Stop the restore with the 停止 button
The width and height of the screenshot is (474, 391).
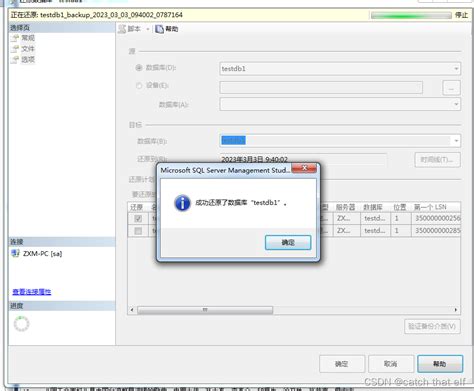461,15
